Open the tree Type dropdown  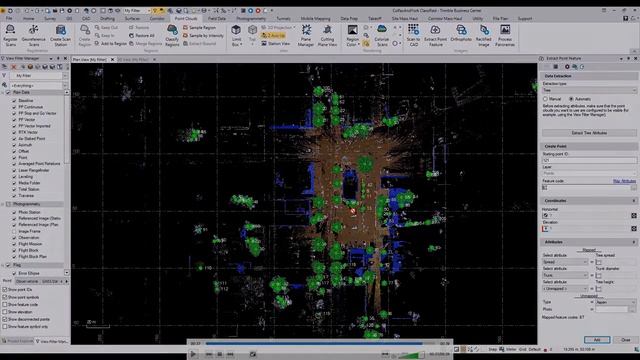pos(616,302)
